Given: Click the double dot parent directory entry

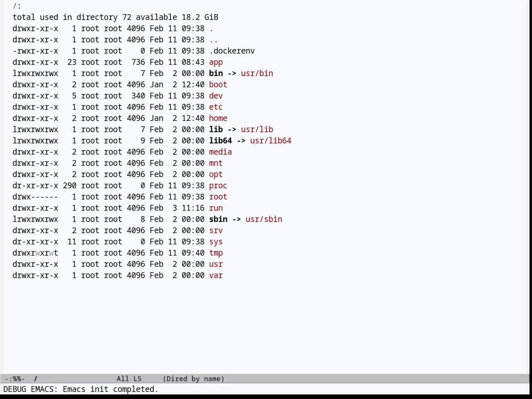Looking at the screenshot, I should pos(214,40).
